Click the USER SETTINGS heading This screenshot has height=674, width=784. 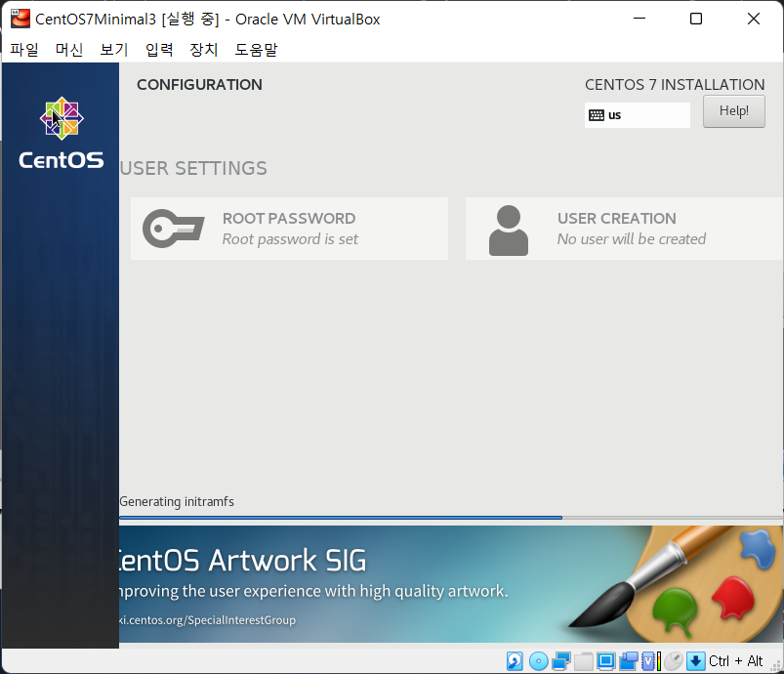click(193, 168)
